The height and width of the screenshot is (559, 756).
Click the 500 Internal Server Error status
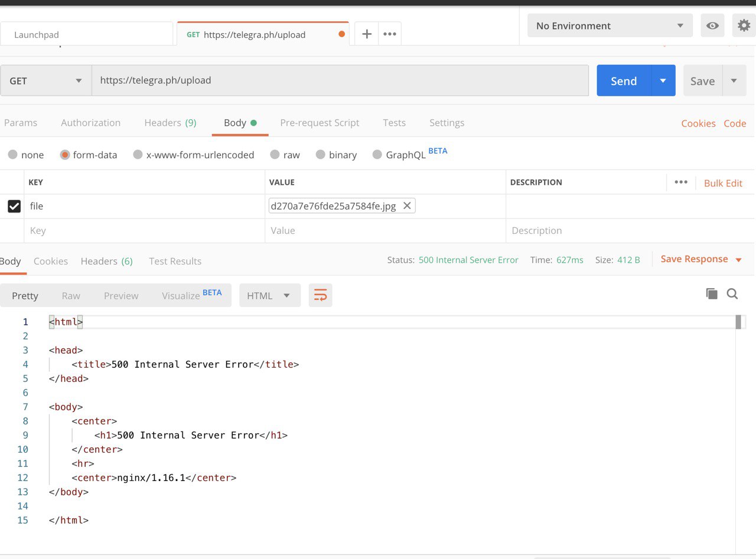click(x=468, y=260)
